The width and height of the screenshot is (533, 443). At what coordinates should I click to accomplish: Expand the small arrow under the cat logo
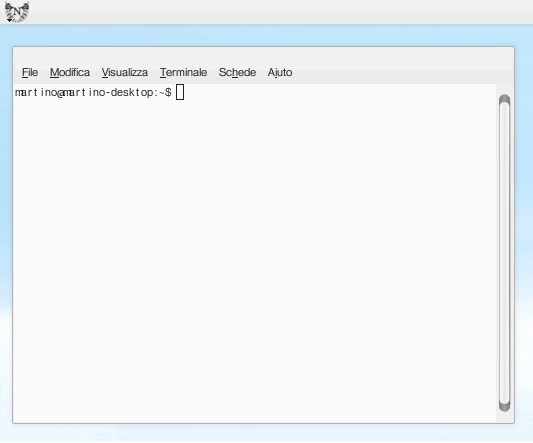click(9, 20)
